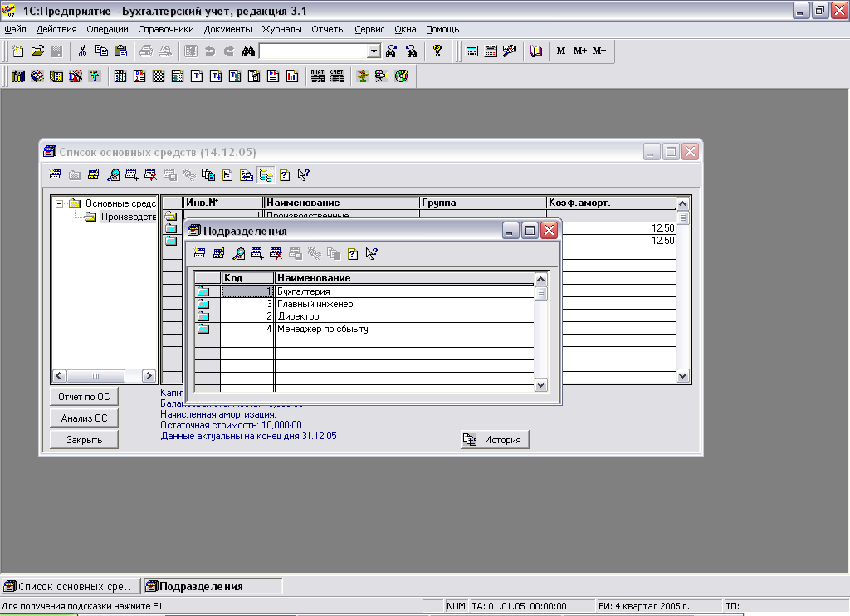Image resolution: width=850 pixels, height=616 pixels.
Task: Select the Бухгалтерия row
Action: (x=364, y=291)
